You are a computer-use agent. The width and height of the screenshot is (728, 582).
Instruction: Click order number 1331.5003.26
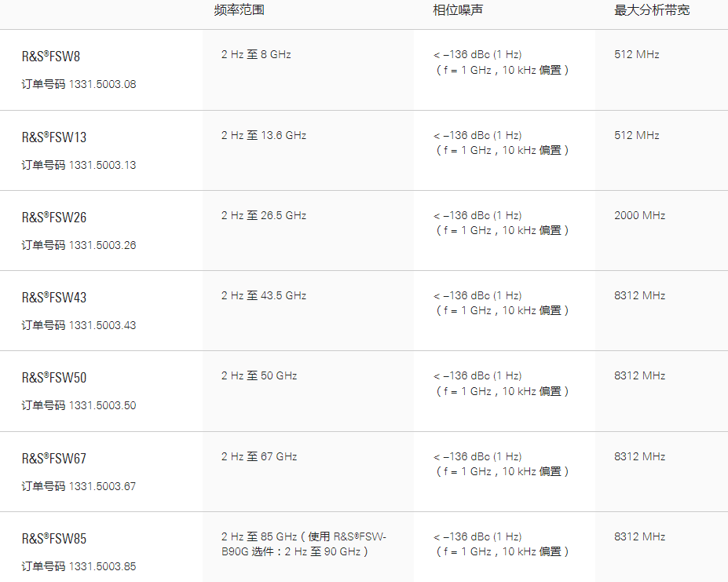tap(102, 245)
